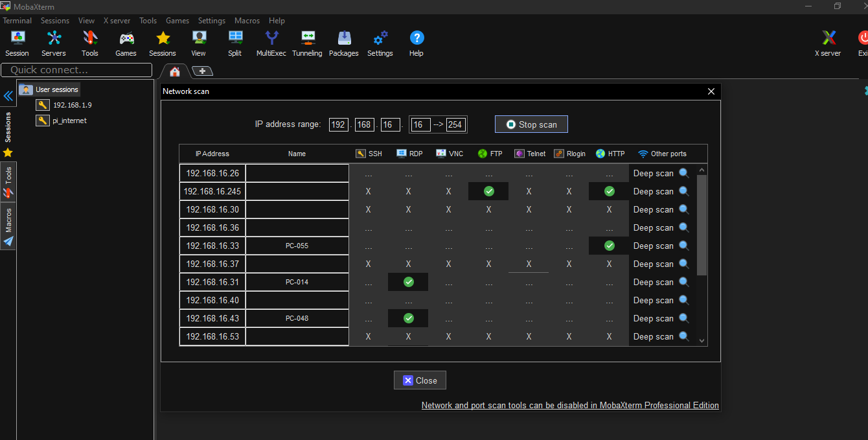Deep scan magnifier for 192.168.16.36
The height and width of the screenshot is (440, 868).
pos(684,227)
